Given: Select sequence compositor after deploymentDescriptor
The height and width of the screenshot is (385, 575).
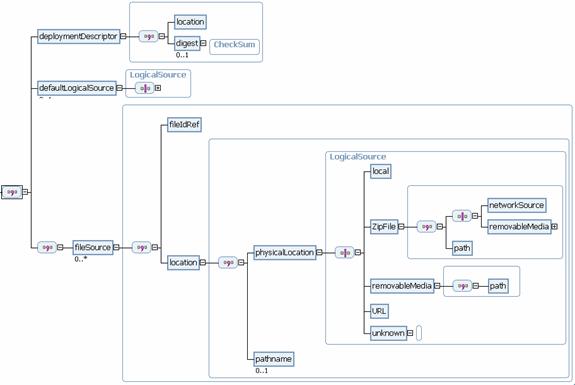Looking at the screenshot, I should point(149,36).
